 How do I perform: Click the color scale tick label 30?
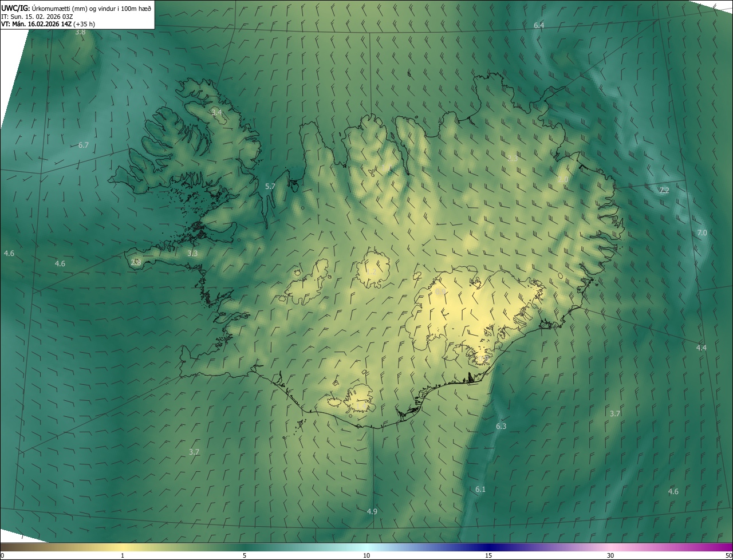(x=610, y=555)
